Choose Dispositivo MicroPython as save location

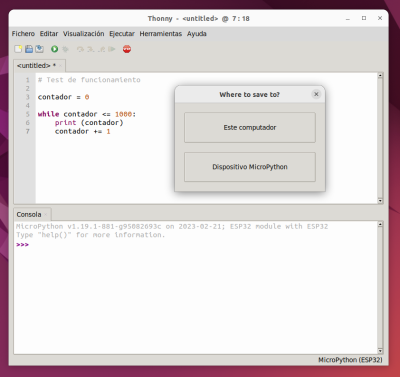click(250, 167)
